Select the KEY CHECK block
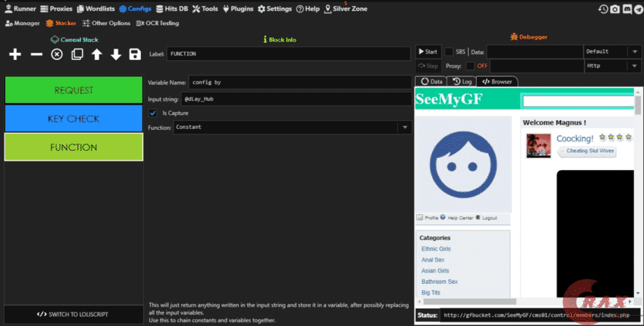The height and width of the screenshot is (326, 644). 74,119
